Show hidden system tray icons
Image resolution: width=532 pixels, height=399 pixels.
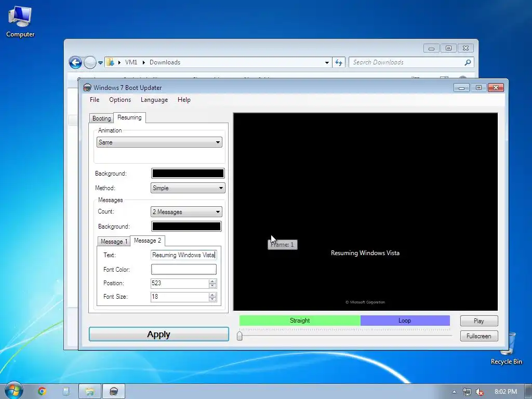tap(454, 392)
